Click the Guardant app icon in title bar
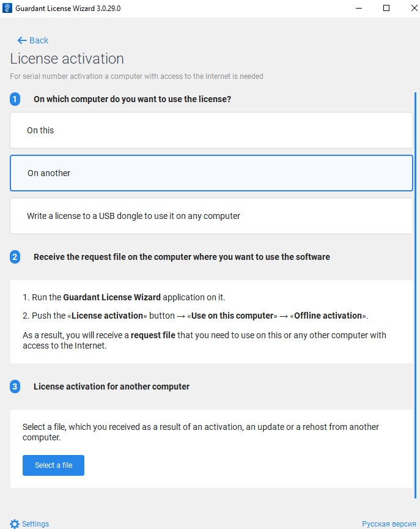 8,8
